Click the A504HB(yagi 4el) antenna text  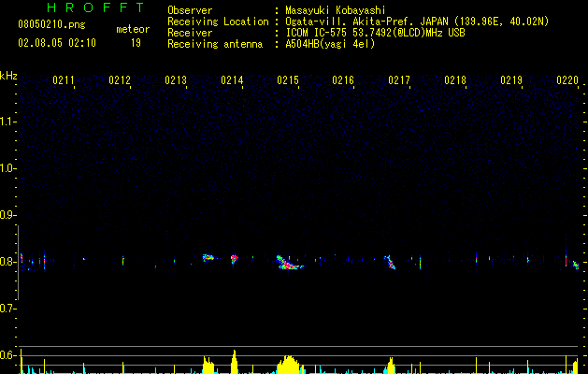click(330, 44)
